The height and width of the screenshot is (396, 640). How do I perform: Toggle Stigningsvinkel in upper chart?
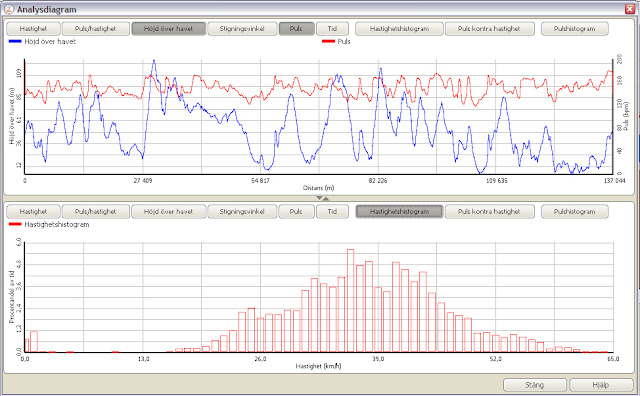pos(242,29)
